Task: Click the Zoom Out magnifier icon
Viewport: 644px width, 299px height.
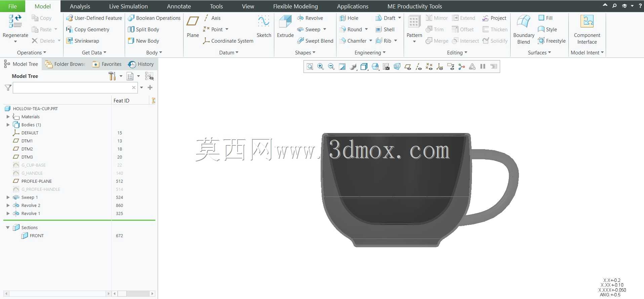Action: pos(331,67)
